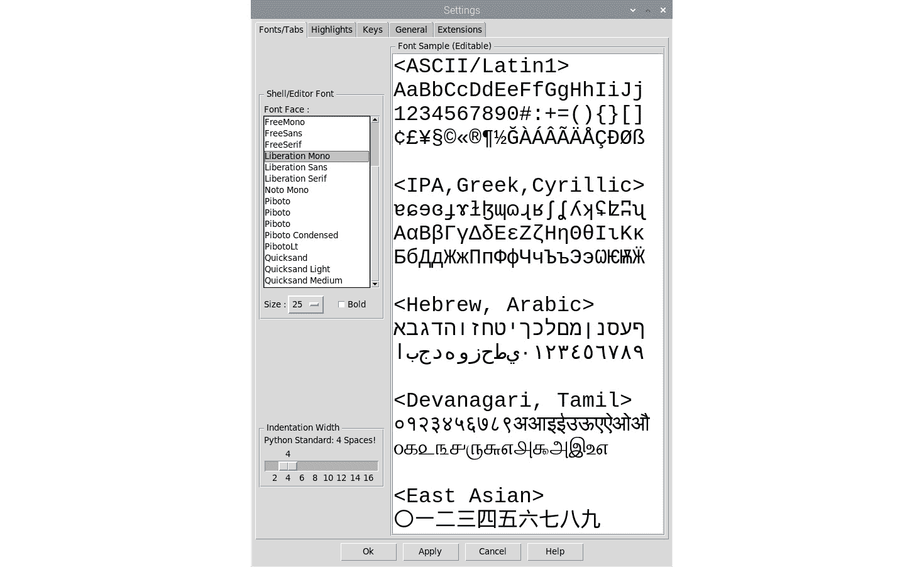Open the font Size dropdown

305,304
